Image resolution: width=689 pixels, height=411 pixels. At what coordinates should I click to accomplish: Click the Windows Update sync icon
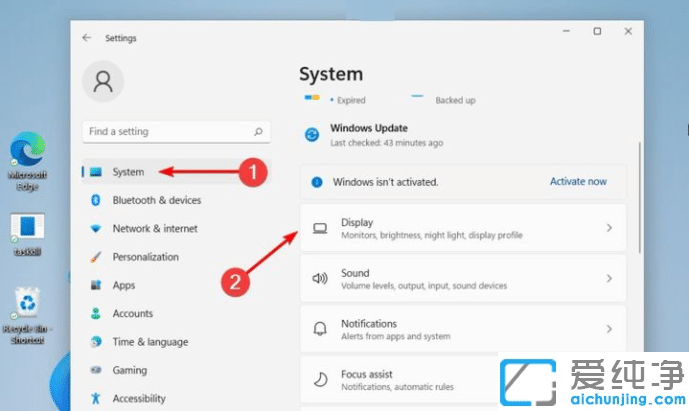tap(312, 135)
